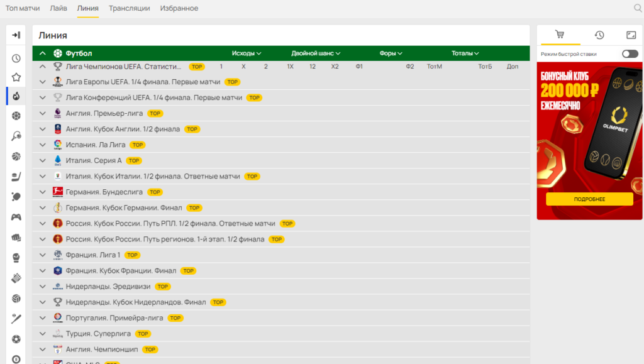Collapse the Футбол section chevron
This screenshot has width=644, height=364.
pos(43,53)
